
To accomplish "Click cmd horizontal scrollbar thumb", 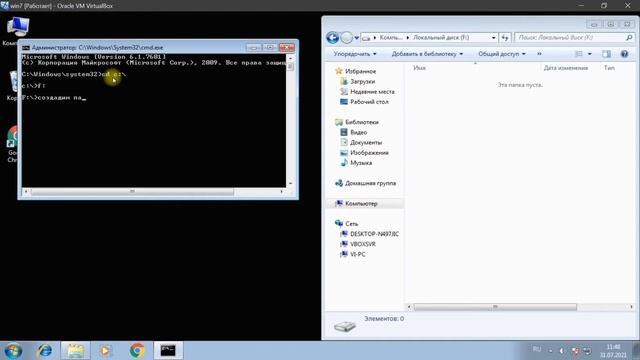I will pyautogui.click(x=132, y=191).
